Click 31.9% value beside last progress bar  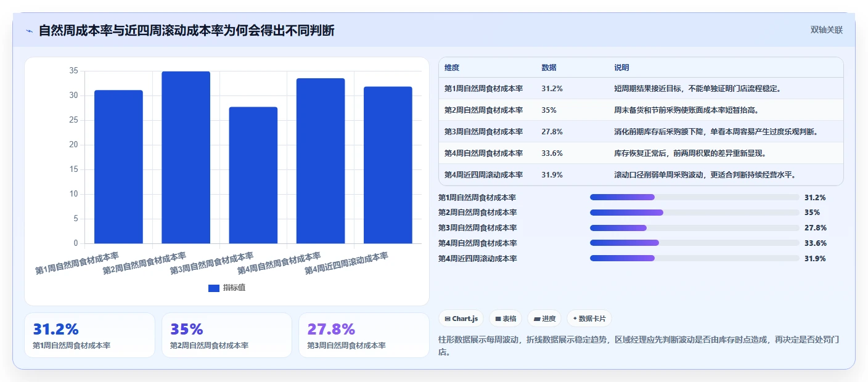click(815, 259)
